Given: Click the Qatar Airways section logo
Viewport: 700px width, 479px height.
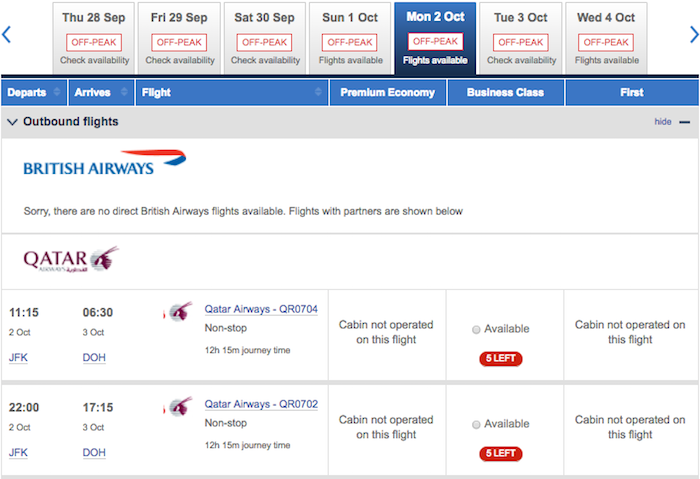Looking at the screenshot, I should 71,259.
